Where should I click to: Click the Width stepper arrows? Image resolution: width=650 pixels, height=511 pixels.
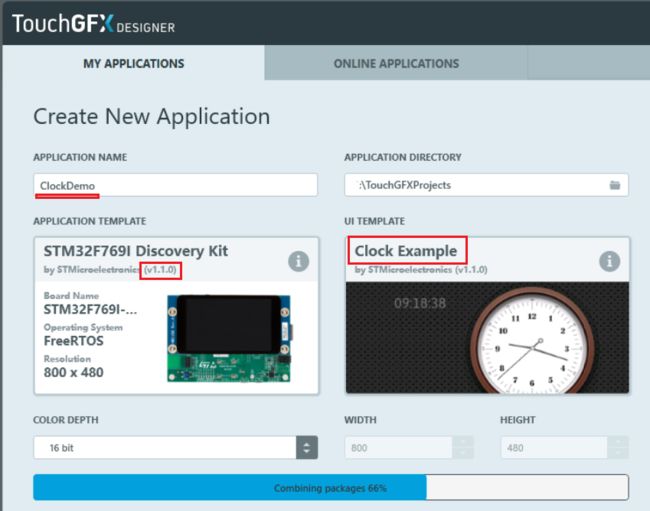[x=463, y=448]
